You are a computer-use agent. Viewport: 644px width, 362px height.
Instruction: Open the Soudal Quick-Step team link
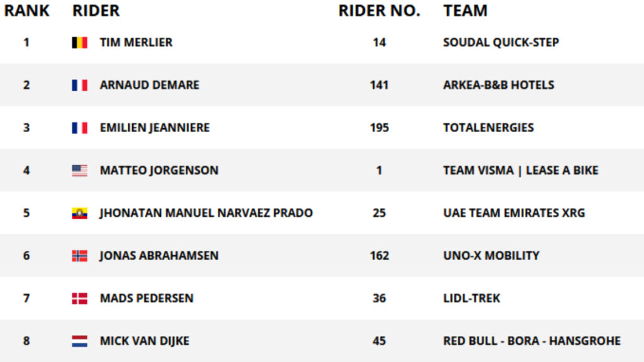point(501,42)
